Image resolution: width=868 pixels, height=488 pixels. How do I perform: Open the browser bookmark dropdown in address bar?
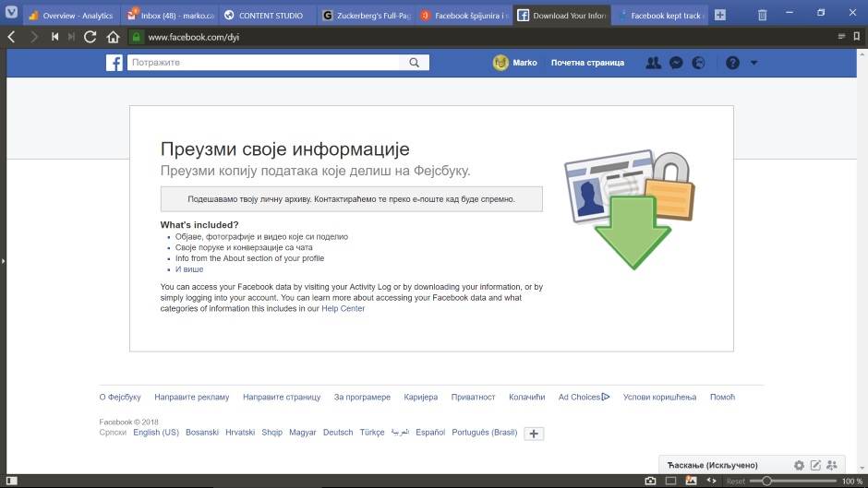click(841, 37)
